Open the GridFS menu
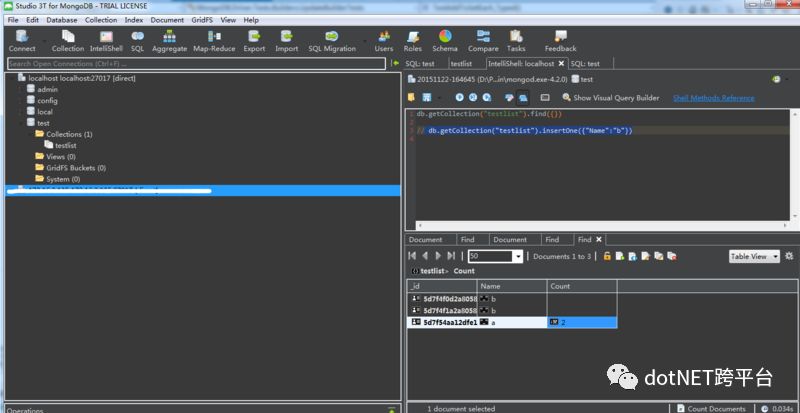Screen dimensions: 800x413 pyautogui.click(x=202, y=20)
